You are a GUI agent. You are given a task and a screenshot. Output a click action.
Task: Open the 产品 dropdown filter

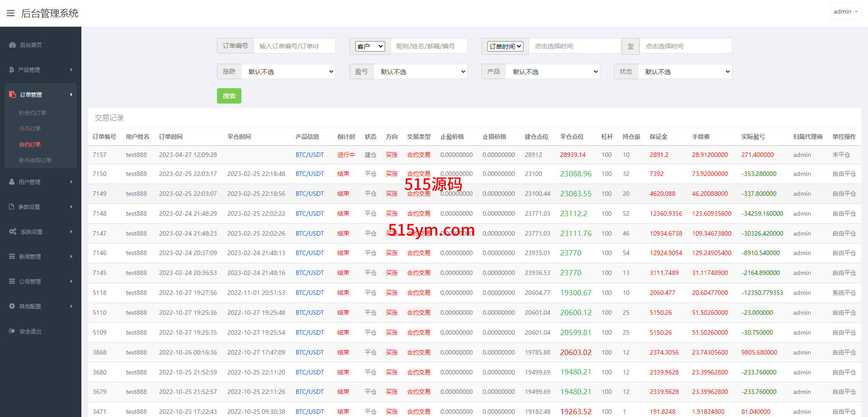pos(552,71)
